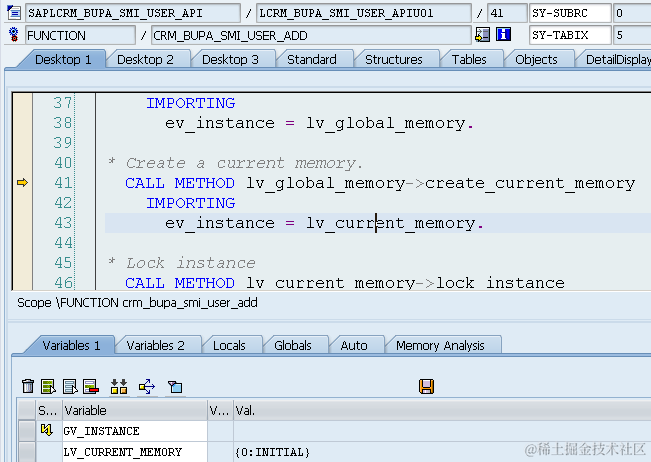
Task: Select the Structures tab
Action: coord(394,59)
